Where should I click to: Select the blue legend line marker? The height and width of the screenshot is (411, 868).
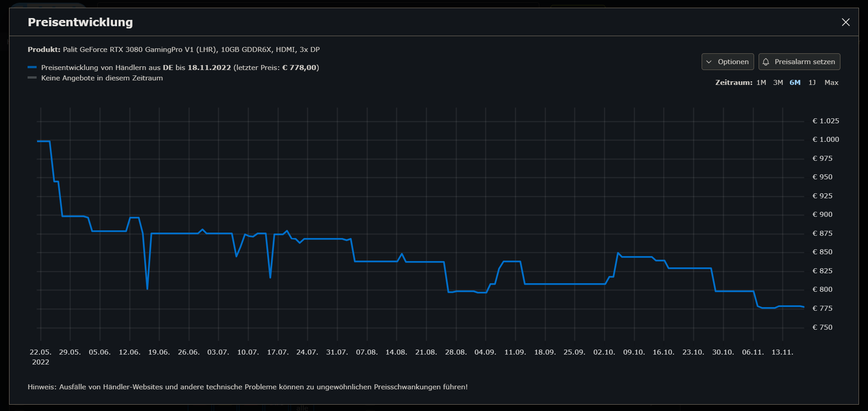click(x=32, y=67)
